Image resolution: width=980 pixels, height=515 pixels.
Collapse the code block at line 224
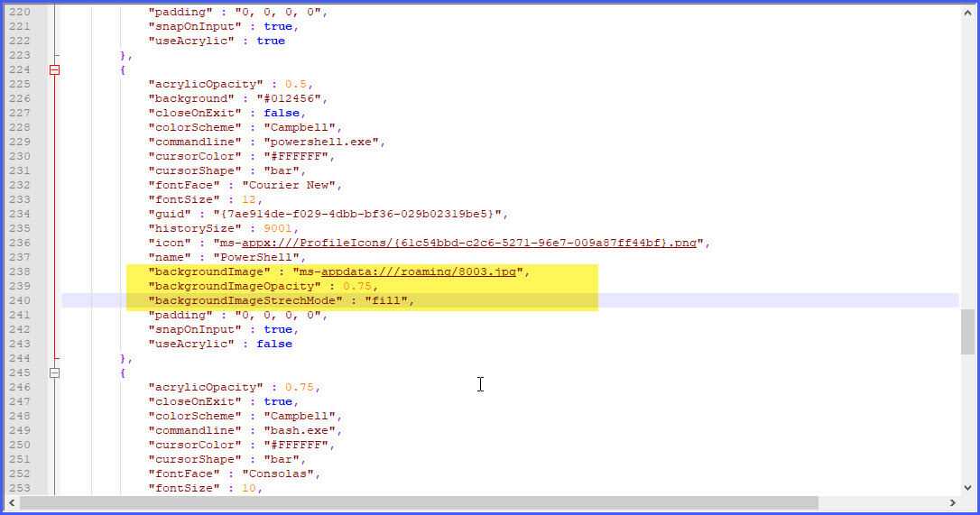coord(54,69)
